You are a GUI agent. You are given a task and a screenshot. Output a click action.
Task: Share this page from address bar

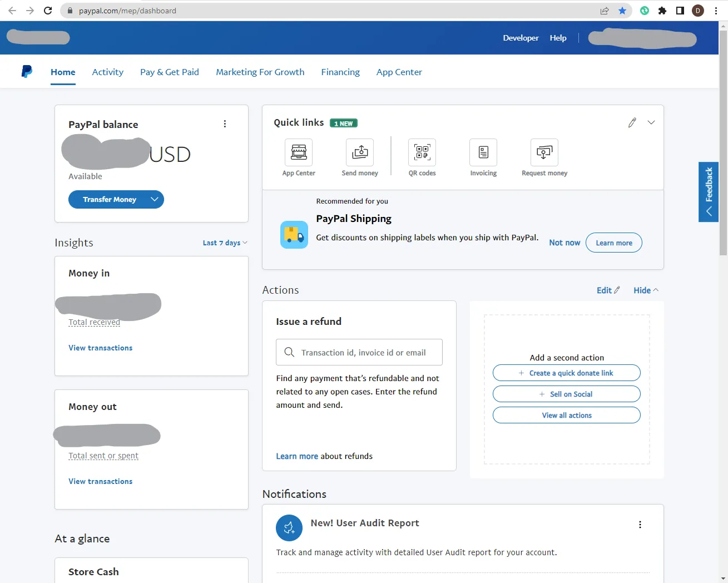[605, 11]
